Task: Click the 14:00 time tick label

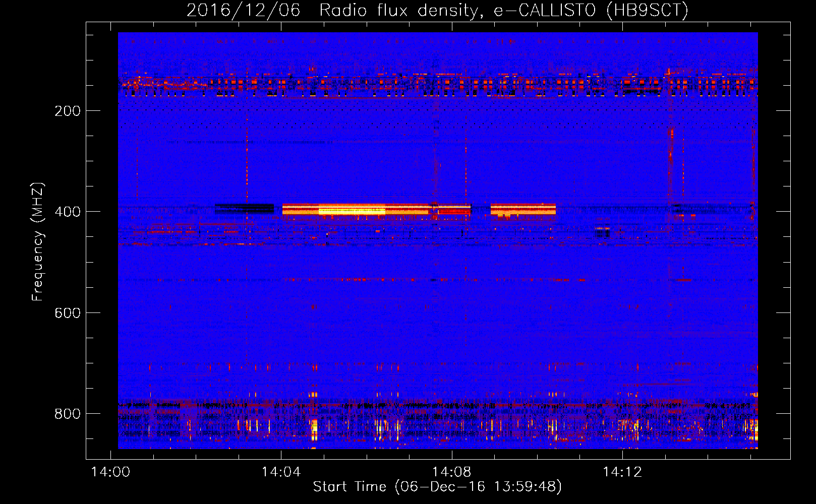Action: (110, 472)
